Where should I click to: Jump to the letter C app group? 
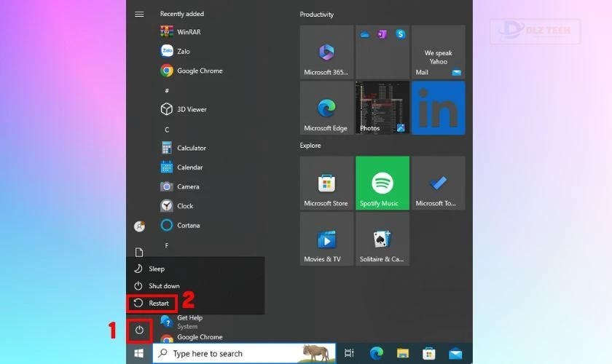click(167, 130)
